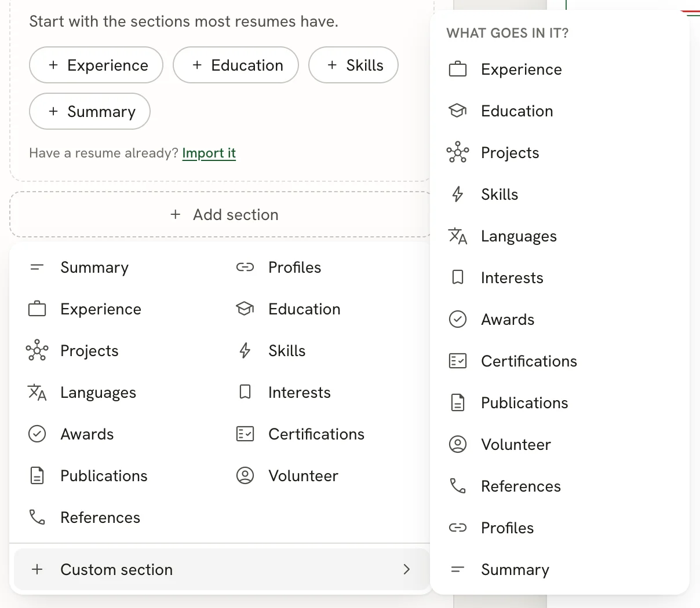Viewport: 700px width, 608px height.
Task: Select the Awards label in the What goes in it panel
Action: pyautogui.click(x=508, y=320)
